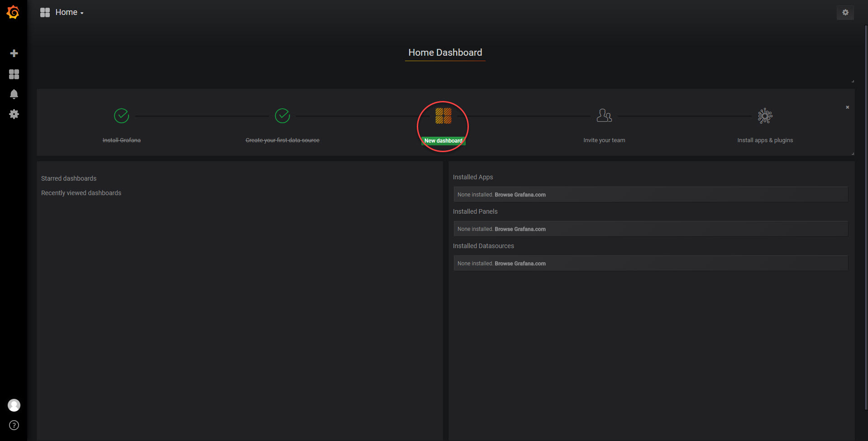Click the page vertical scrollbar

[866, 217]
